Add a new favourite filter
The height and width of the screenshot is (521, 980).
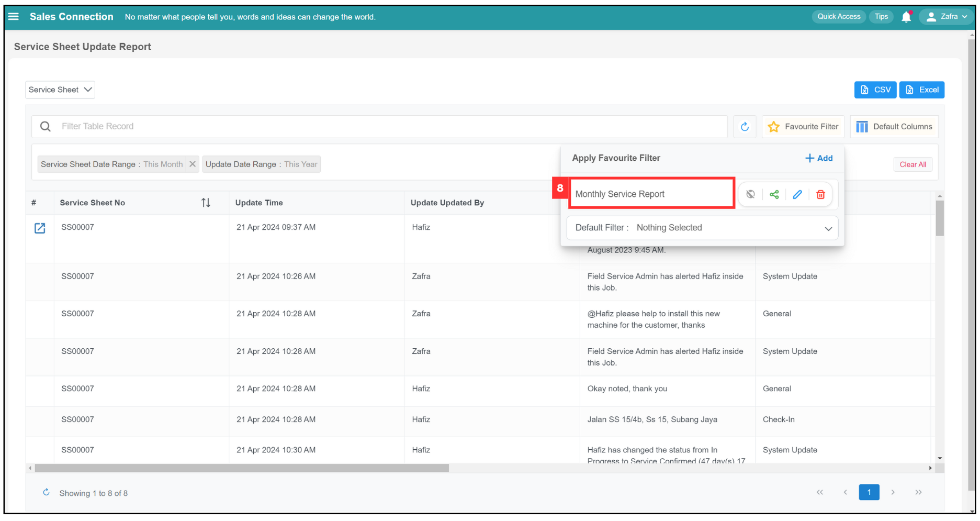(819, 158)
